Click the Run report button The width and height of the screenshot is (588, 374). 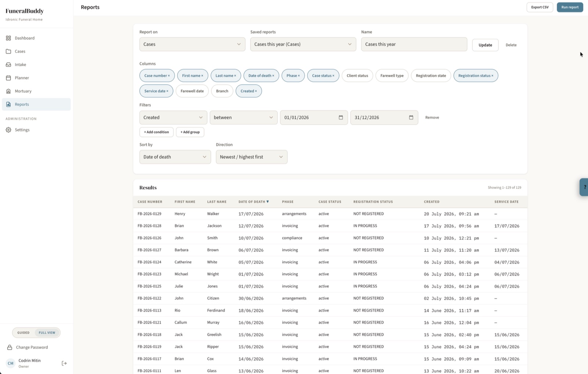pos(570,7)
